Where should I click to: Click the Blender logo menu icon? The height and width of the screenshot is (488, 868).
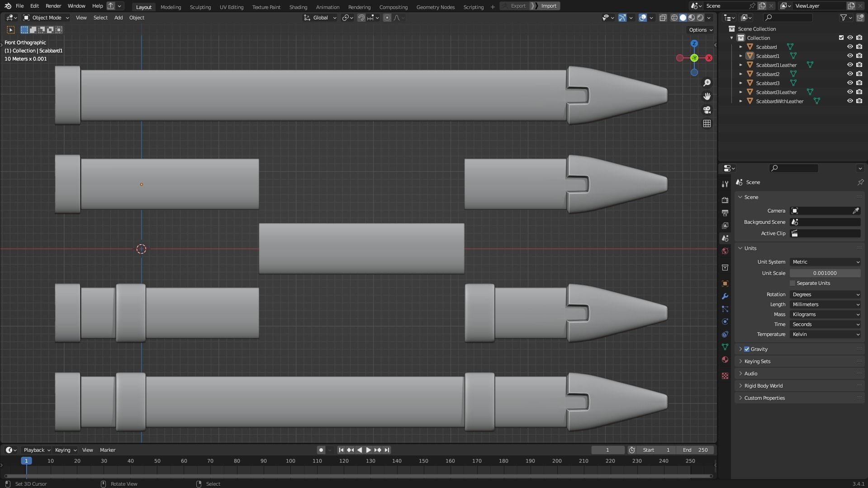8,6
